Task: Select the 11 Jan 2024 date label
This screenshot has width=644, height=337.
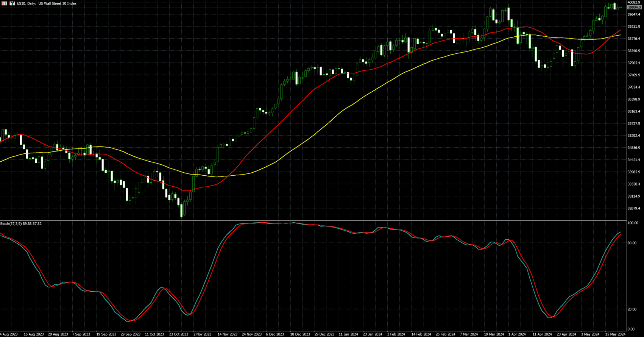Action: 348,334
